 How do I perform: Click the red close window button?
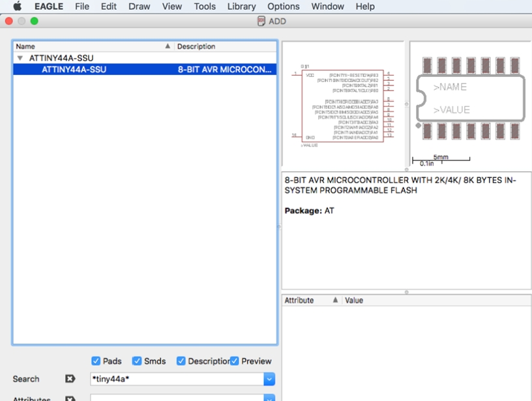click(x=9, y=21)
